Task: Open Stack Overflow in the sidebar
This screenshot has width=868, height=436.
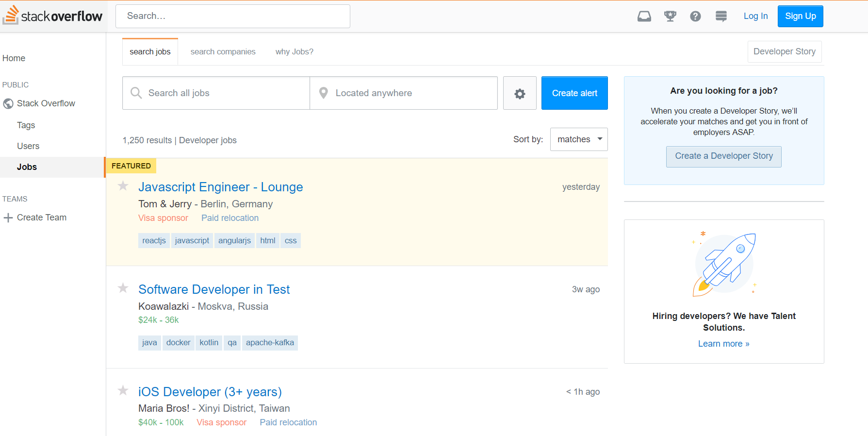Action: click(x=46, y=103)
